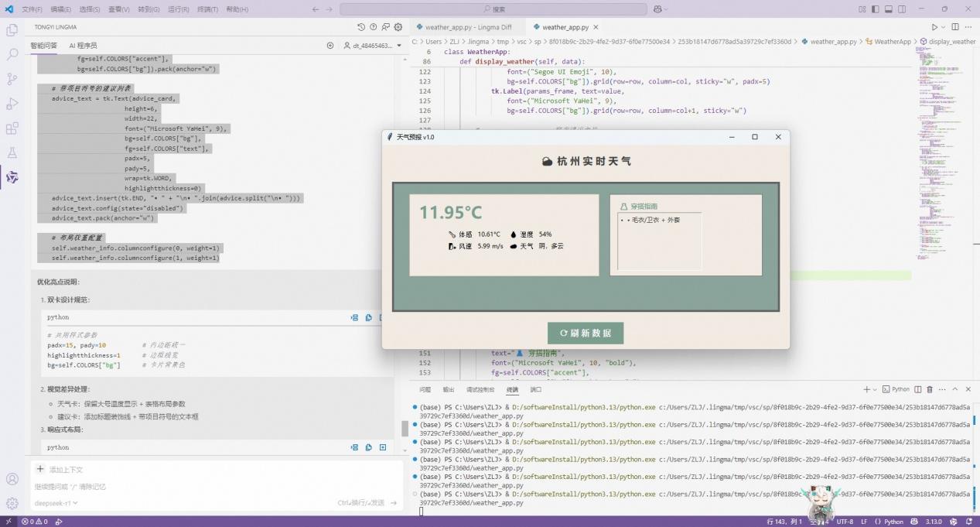Open the 选择(S) menu
The width and height of the screenshot is (980, 527).
[x=90, y=9]
